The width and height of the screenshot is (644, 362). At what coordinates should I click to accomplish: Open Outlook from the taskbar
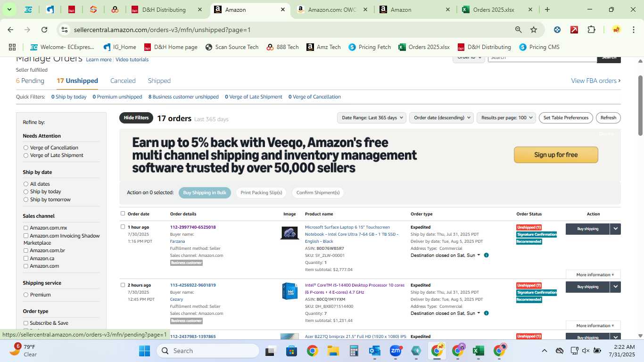374,351
